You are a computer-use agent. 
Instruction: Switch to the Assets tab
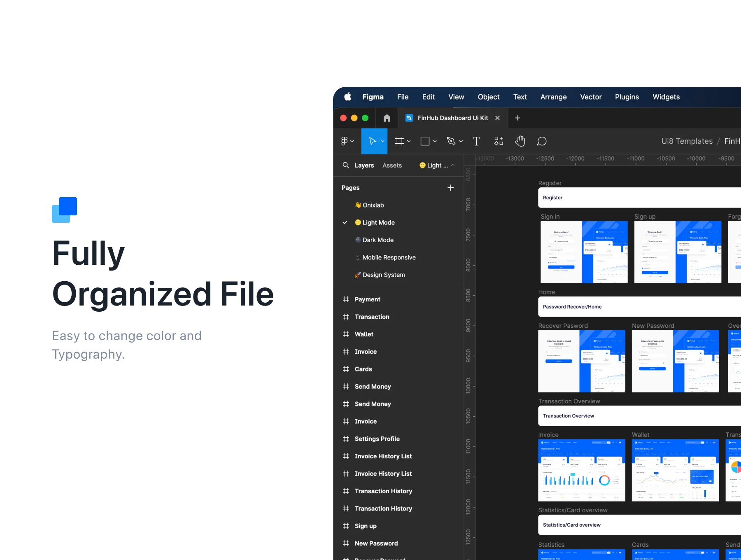click(x=392, y=165)
